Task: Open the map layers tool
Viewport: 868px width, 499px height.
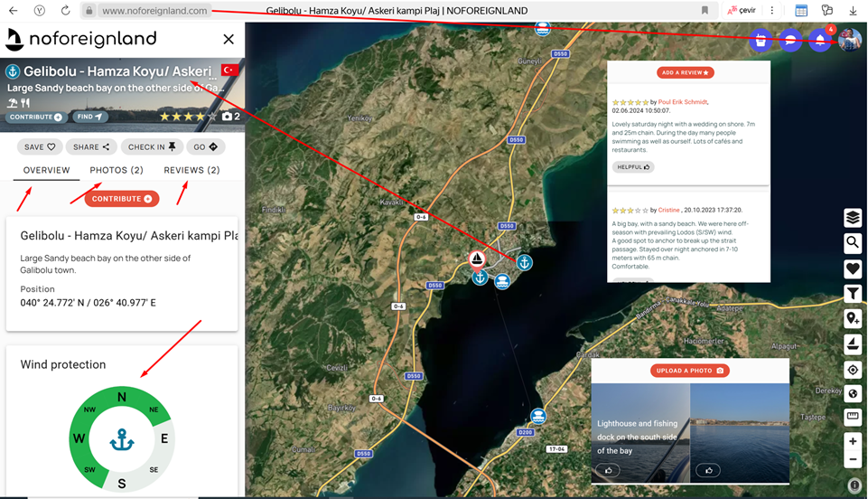Action: [853, 218]
